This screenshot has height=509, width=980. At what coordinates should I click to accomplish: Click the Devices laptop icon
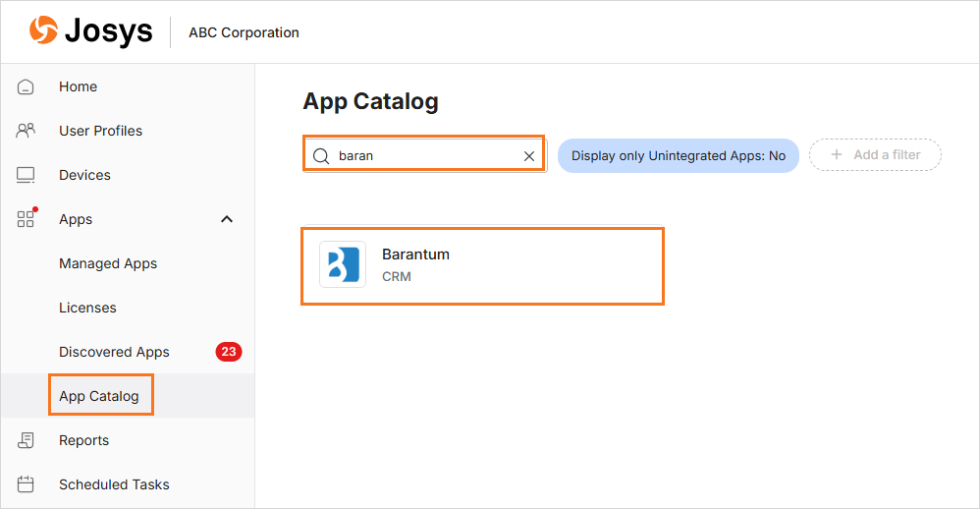pos(26,175)
